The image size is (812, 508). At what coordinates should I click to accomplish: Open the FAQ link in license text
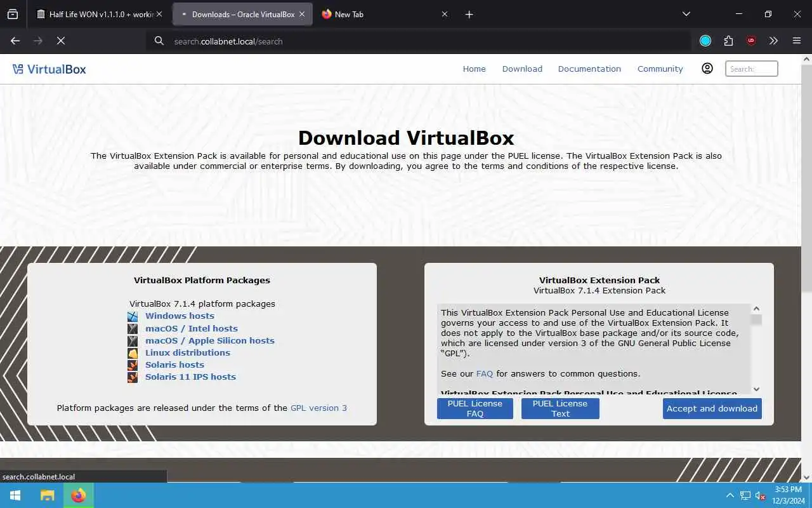pos(484,373)
